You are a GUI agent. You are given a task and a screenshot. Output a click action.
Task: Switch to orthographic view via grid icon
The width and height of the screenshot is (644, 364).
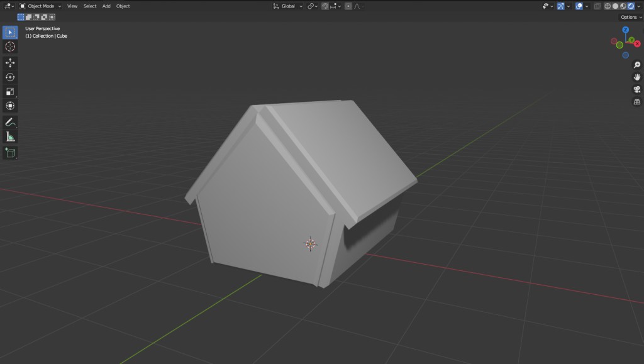coord(636,101)
